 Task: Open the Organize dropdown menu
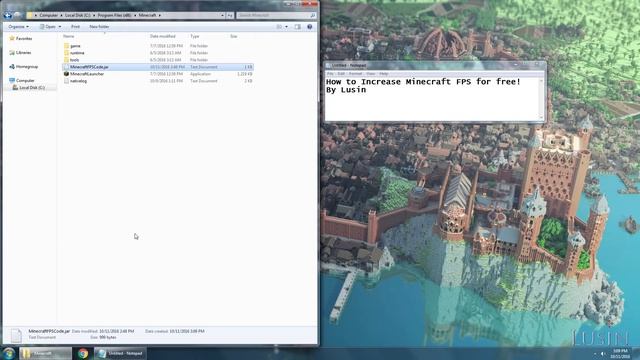tap(18, 27)
